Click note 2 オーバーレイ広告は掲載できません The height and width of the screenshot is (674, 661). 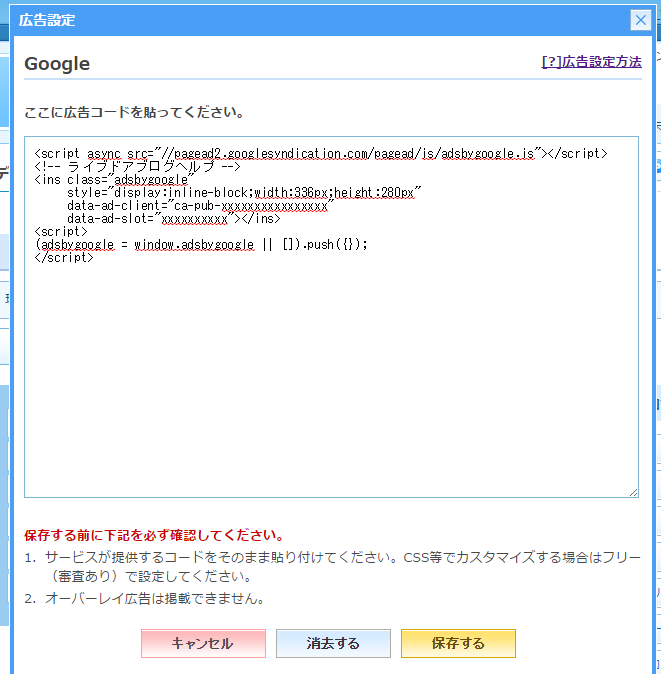pyautogui.click(x=155, y=598)
